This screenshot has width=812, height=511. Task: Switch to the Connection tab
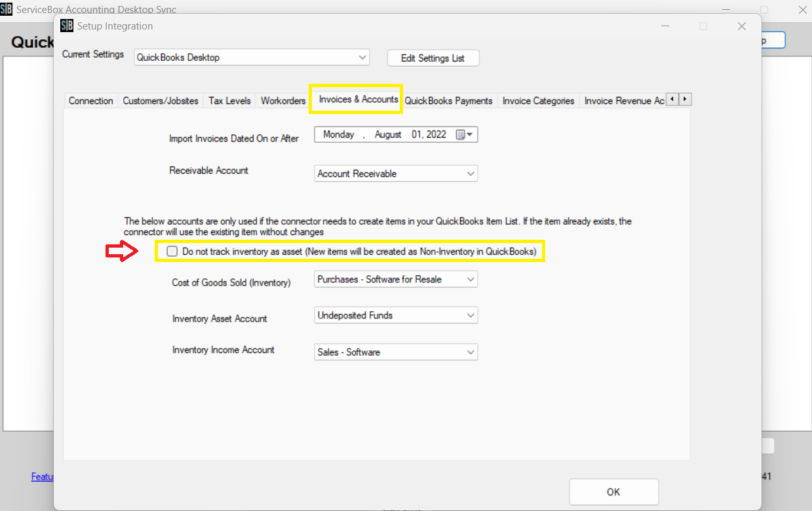[x=91, y=101]
